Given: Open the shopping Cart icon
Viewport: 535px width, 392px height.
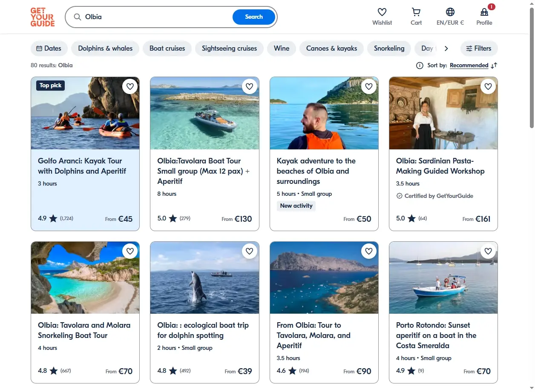Looking at the screenshot, I should [416, 12].
